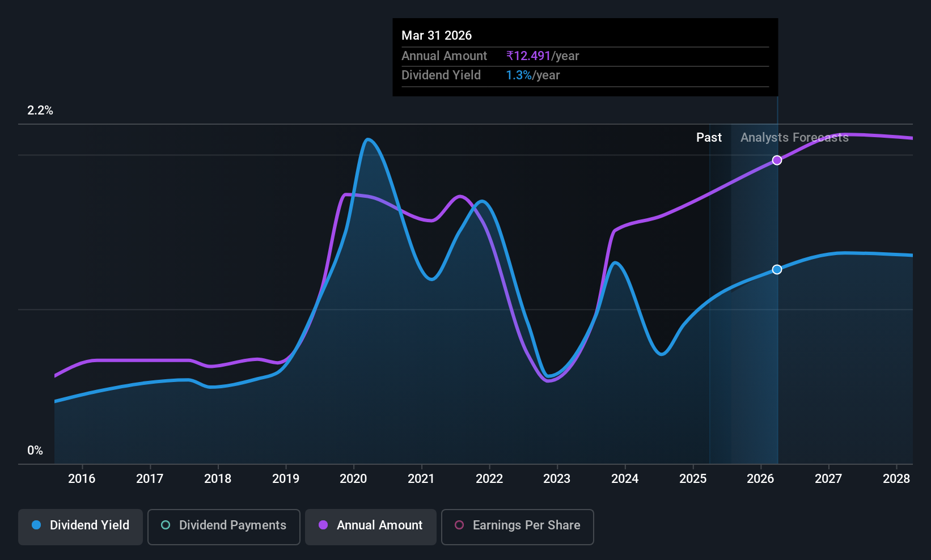This screenshot has width=931, height=560.
Task: Click the 2017 x-axis label
Action: tap(150, 479)
